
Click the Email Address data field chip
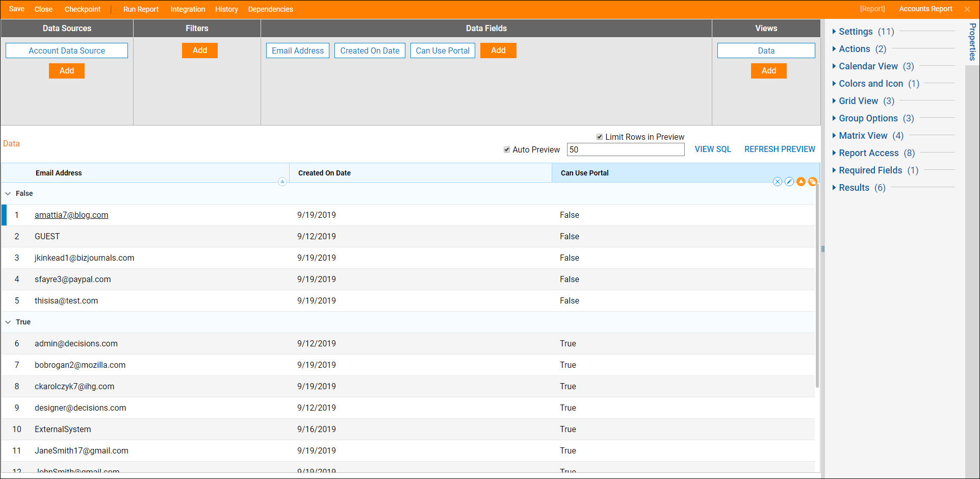[298, 51]
